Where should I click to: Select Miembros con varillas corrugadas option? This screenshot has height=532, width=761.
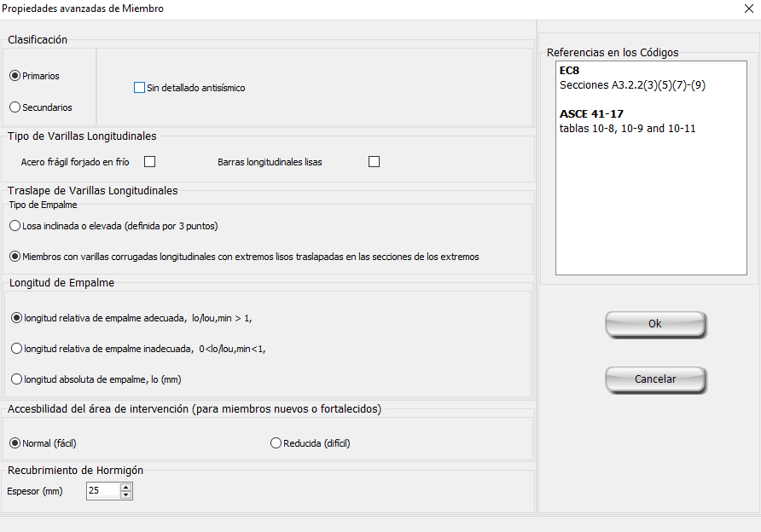pos(15,257)
